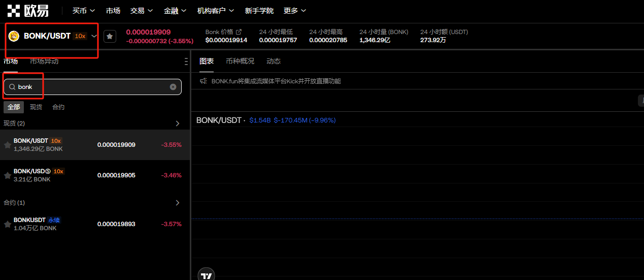Click the search magnifier icon
This screenshot has height=280, width=644.
pyautogui.click(x=12, y=87)
